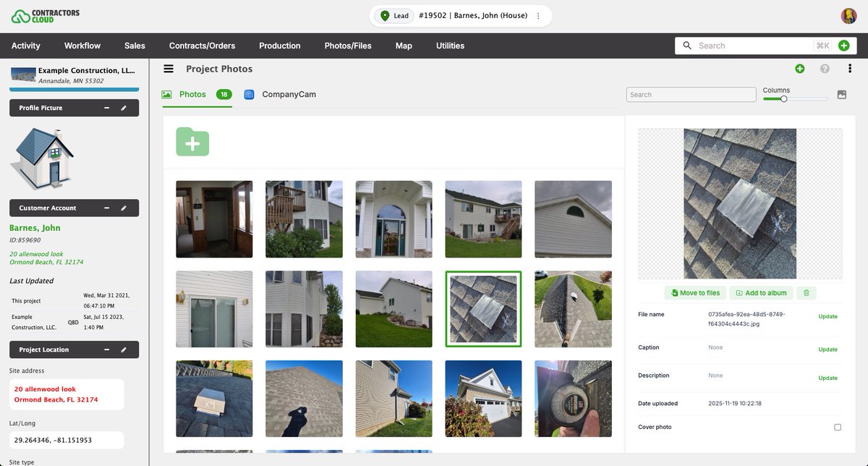
Task: Select the highlighted roof shingle flashing thumbnail
Action: point(483,309)
